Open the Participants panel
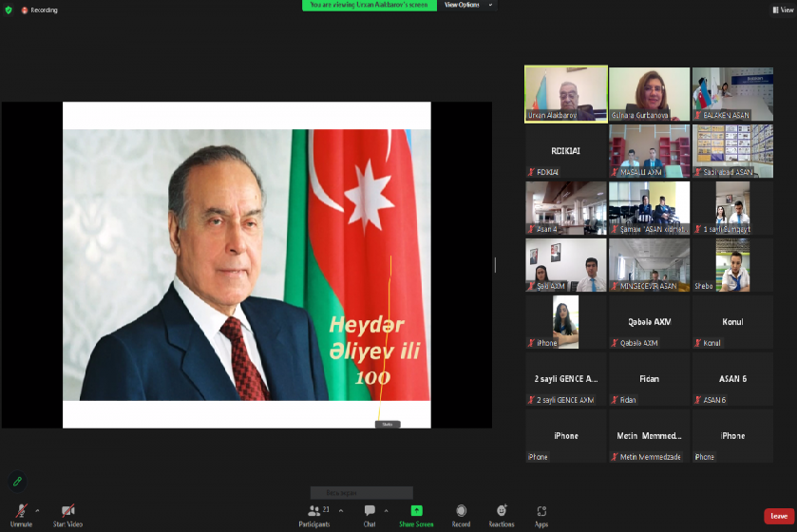 tap(314, 513)
